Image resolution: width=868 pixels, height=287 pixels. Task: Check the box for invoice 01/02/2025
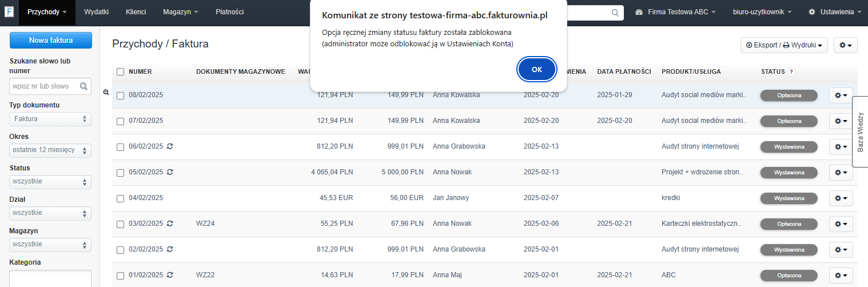(x=120, y=276)
